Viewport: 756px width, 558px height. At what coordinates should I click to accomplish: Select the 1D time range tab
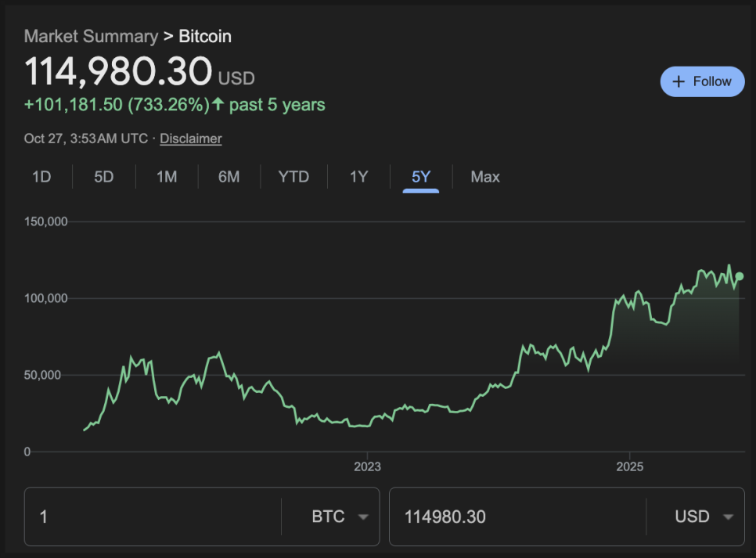coord(41,177)
